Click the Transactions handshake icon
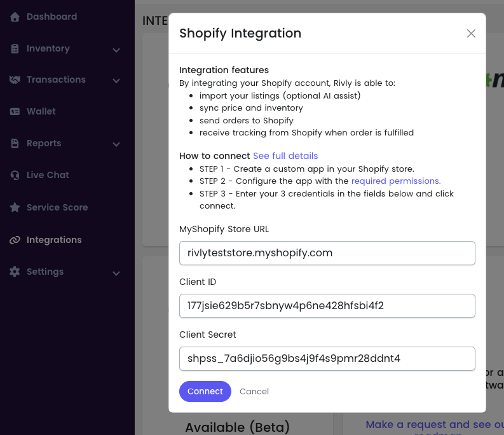This screenshot has width=504, height=435. [x=15, y=79]
